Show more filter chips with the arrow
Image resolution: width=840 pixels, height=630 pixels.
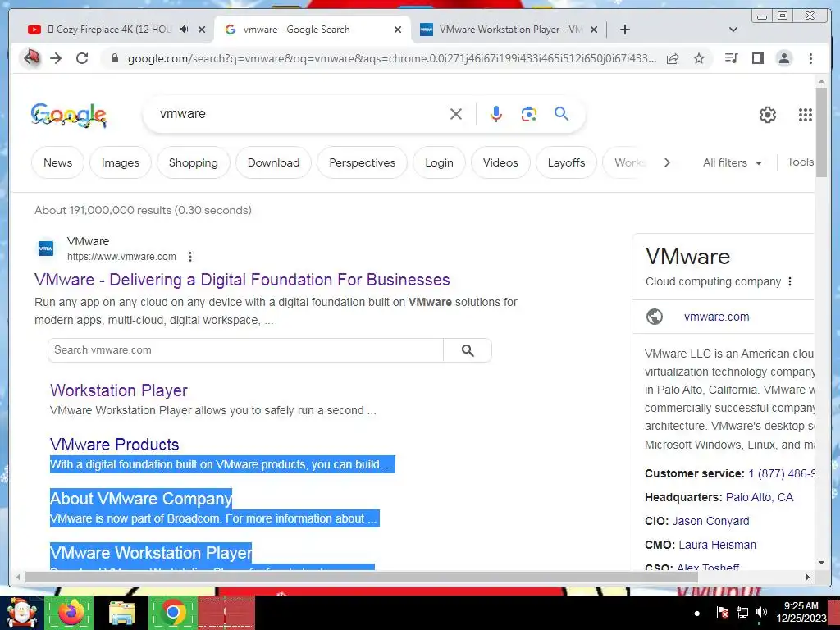pos(667,162)
